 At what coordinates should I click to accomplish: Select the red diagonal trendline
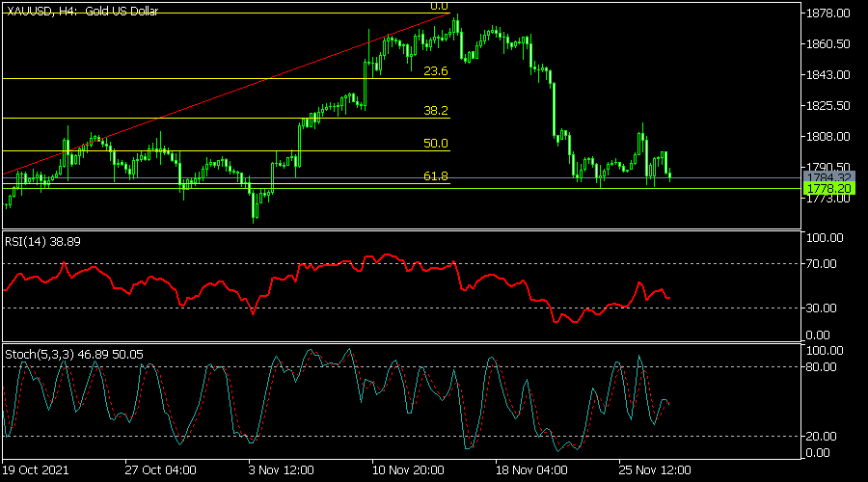227,93
